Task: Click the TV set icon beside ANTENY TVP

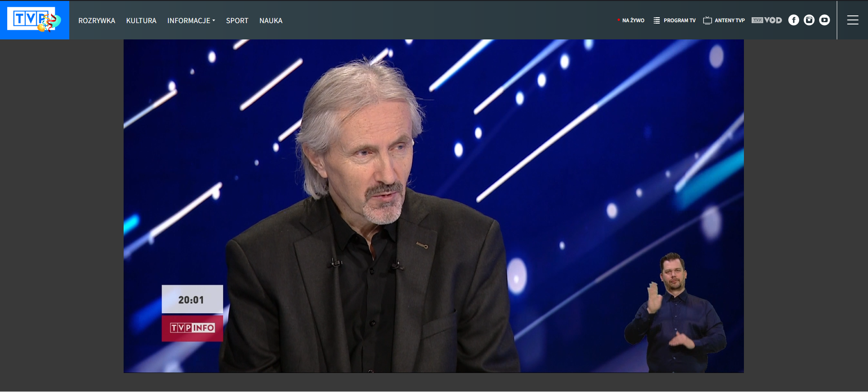Action: (x=707, y=20)
